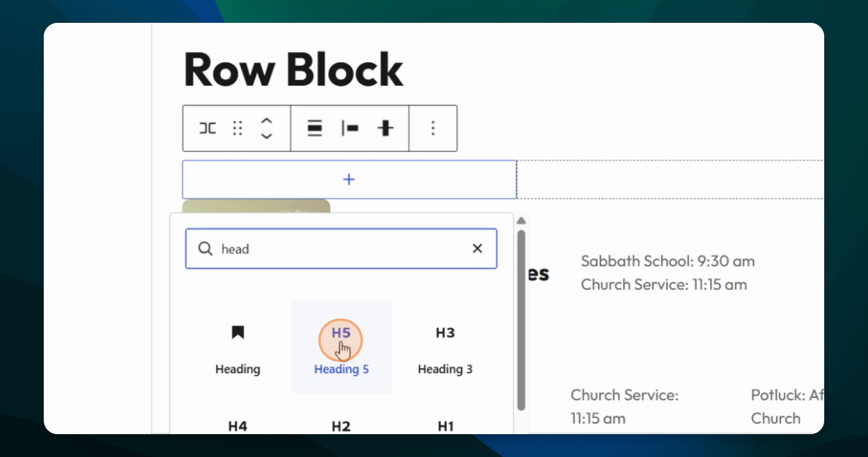Change the justify items icon
This screenshot has width=868, height=457.
350,128
